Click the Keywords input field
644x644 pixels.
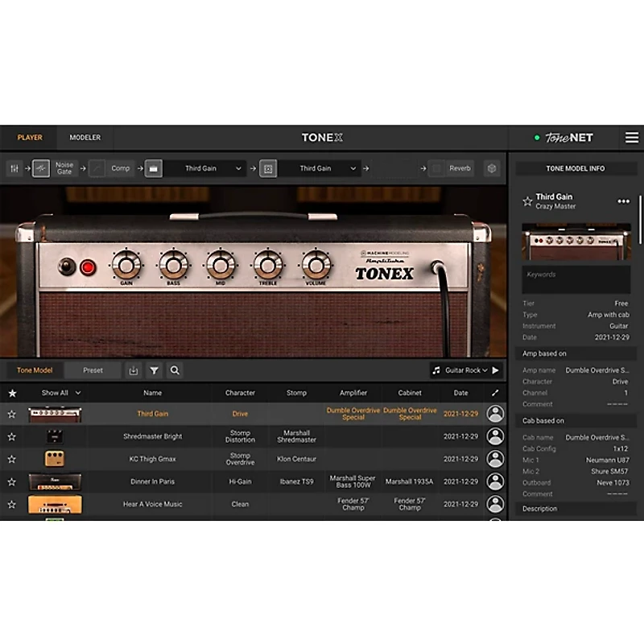576,279
